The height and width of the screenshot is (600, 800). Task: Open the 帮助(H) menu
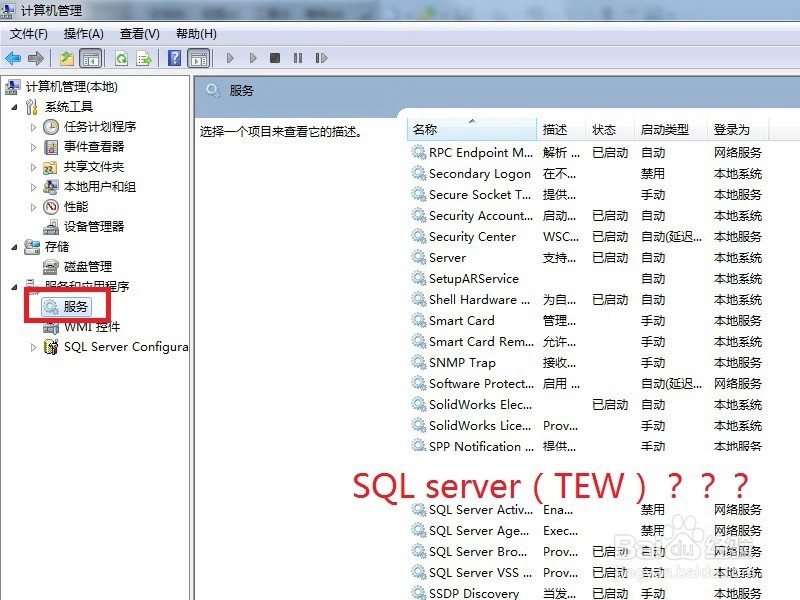(196, 34)
